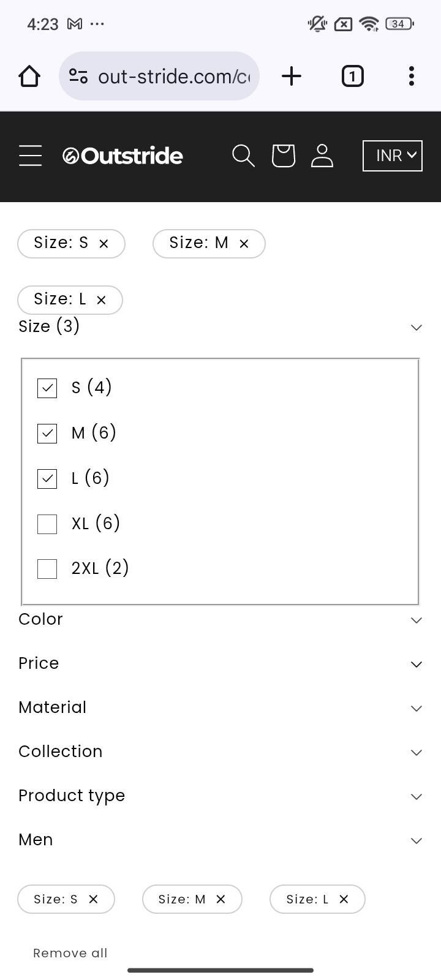Viewport: 441px width, 980px height.
Task: Uncheck the S size checkbox
Action: (47, 388)
